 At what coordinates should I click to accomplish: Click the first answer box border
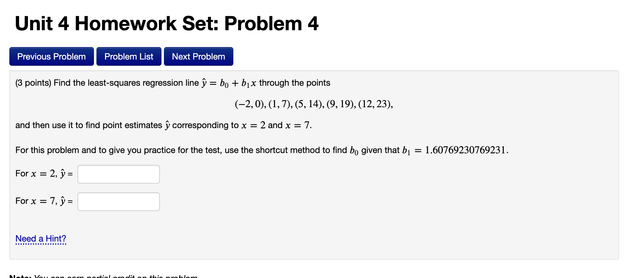click(x=119, y=166)
